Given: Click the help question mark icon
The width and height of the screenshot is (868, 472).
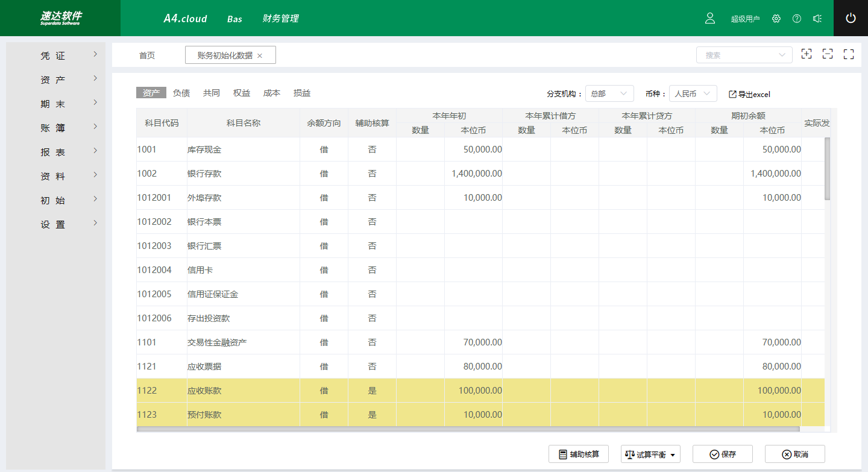Looking at the screenshot, I should [797, 19].
